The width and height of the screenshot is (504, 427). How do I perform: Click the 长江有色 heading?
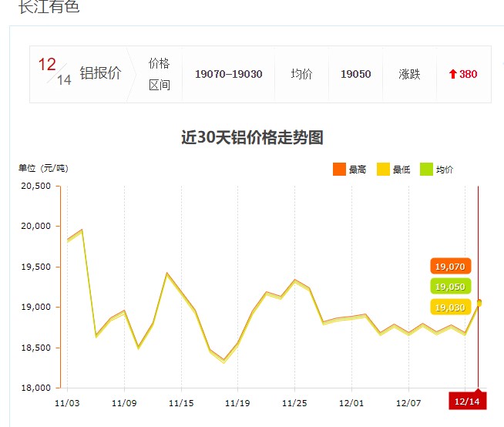tap(49, 8)
